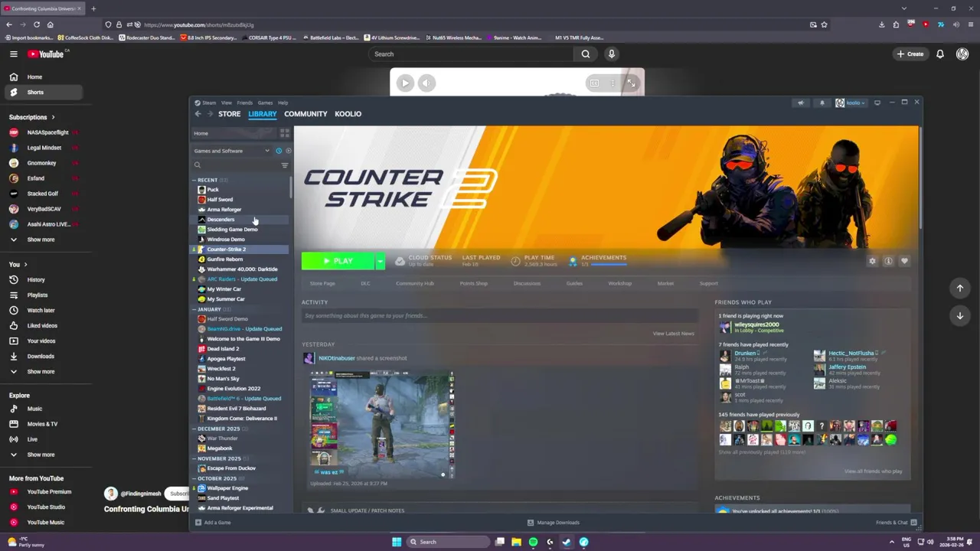Screen dimensions: 980x551
Task: Expand the Games and Software filter dropdown
Action: coord(231,151)
